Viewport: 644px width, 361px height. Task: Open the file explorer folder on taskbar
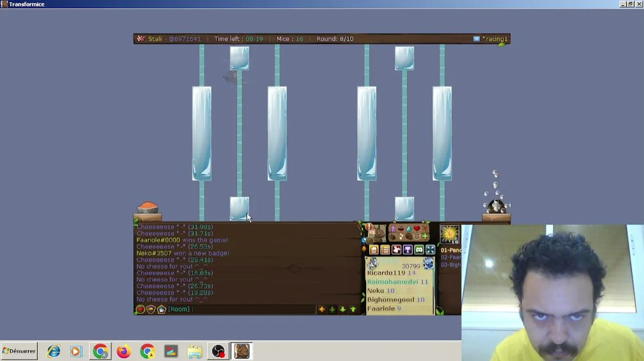pos(195,351)
